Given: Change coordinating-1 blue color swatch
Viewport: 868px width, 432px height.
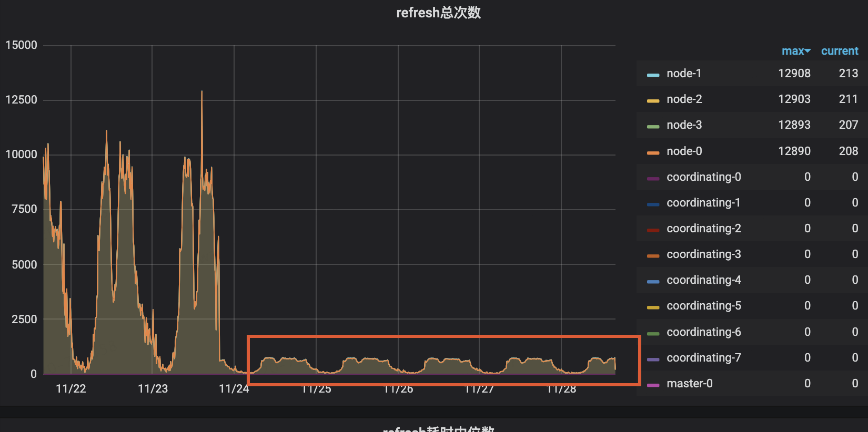Looking at the screenshot, I should pyautogui.click(x=653, y=204).
